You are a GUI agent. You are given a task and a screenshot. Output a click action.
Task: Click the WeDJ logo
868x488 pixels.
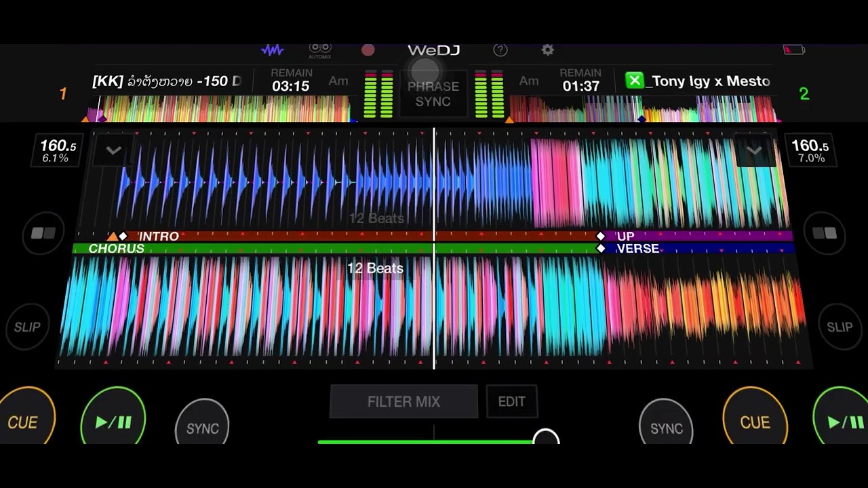pos(433,50)
